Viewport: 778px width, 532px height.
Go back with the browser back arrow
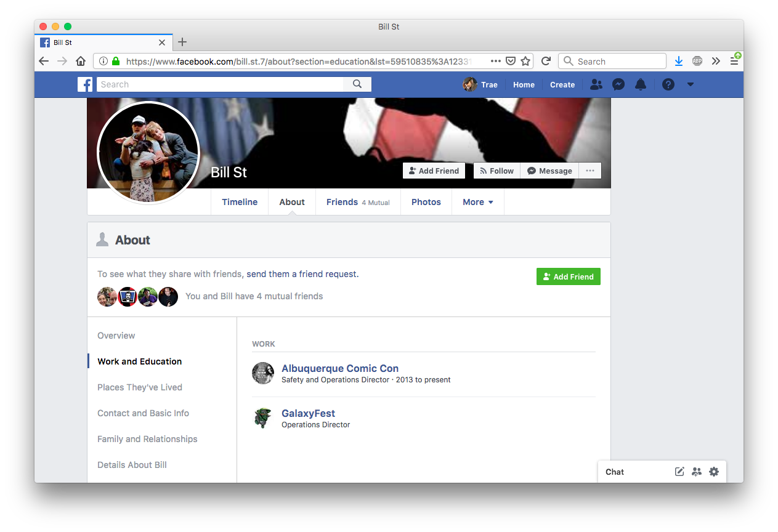click(43, 61)
